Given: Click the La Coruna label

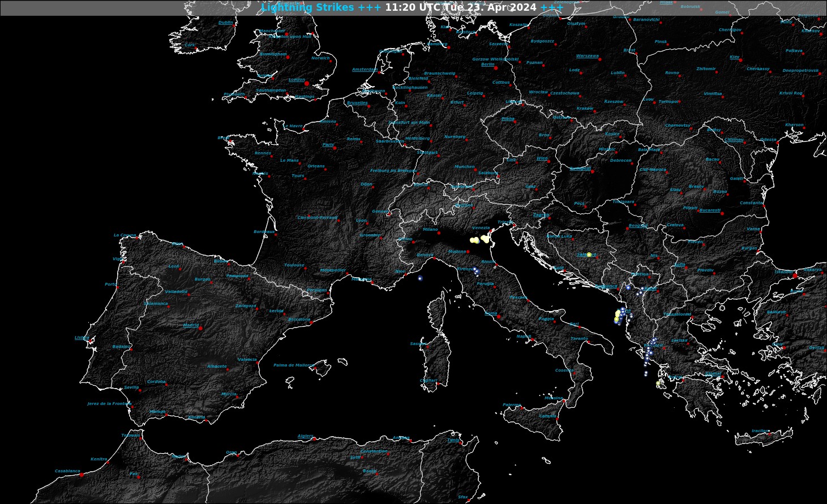Looking at the screenshot, I should (x=125, y=235).
